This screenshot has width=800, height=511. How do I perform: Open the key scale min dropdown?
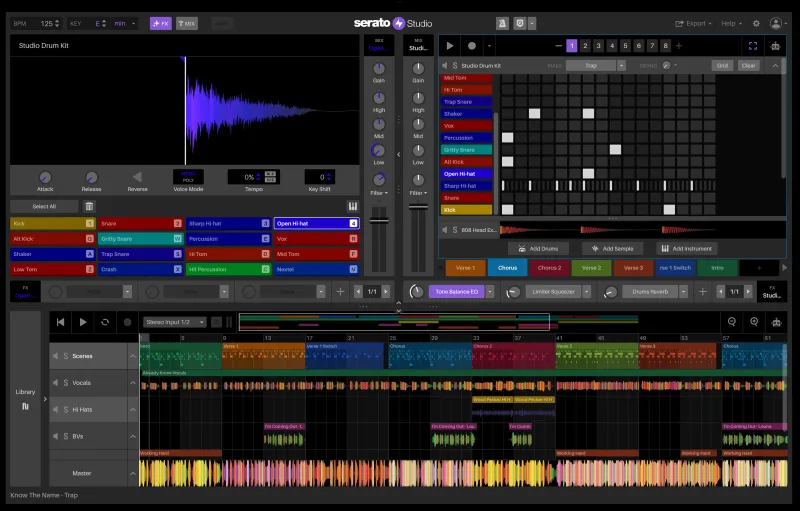pyautogui.click(x=125, y=23)
